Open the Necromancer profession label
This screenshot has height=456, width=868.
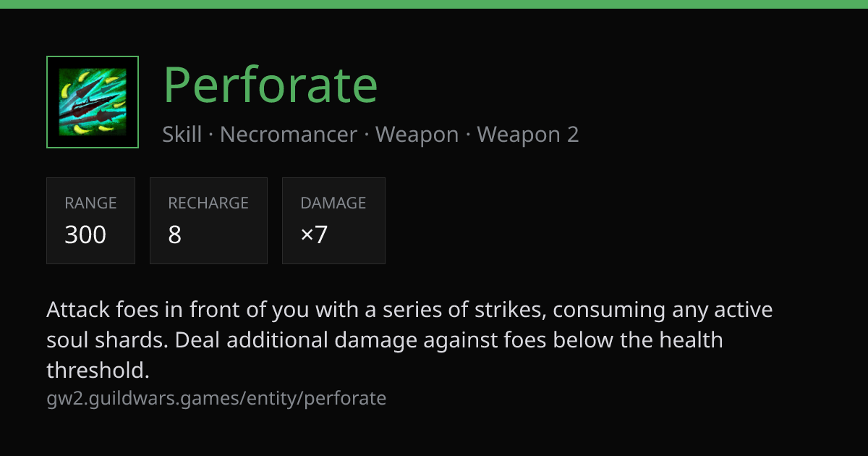click(x=289, y=135)
